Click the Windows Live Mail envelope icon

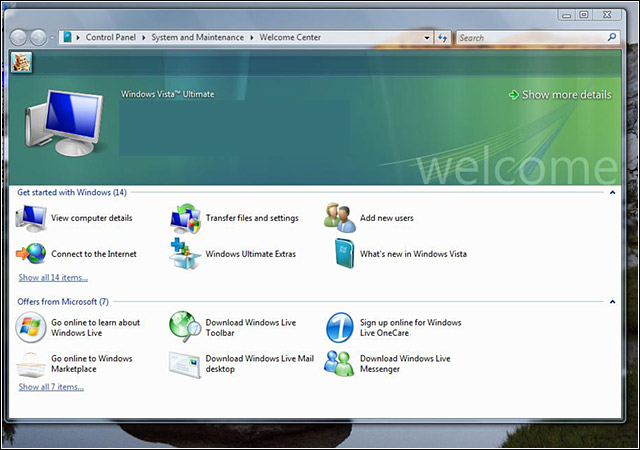[185, 365]
